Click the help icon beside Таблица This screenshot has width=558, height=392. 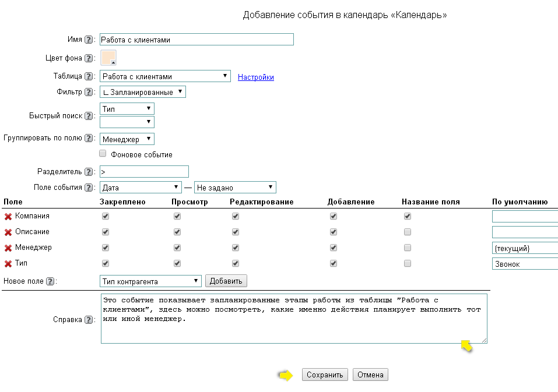89,76
